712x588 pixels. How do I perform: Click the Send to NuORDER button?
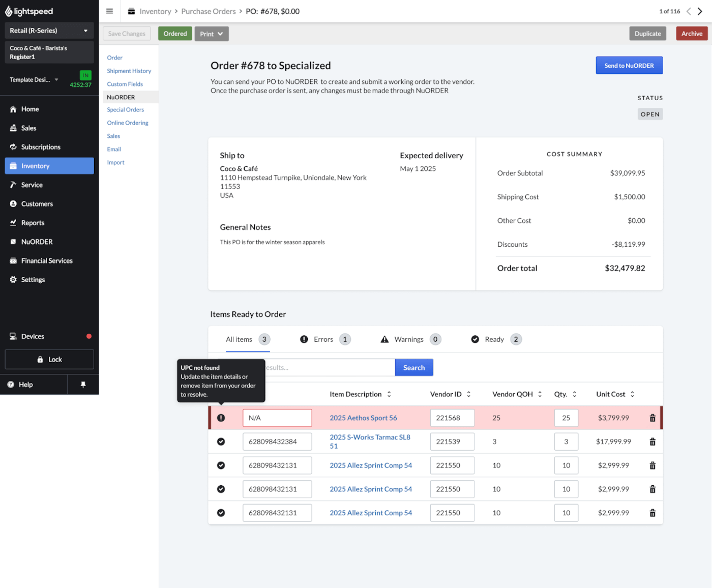pyautogui.click(x=629, y=66)
